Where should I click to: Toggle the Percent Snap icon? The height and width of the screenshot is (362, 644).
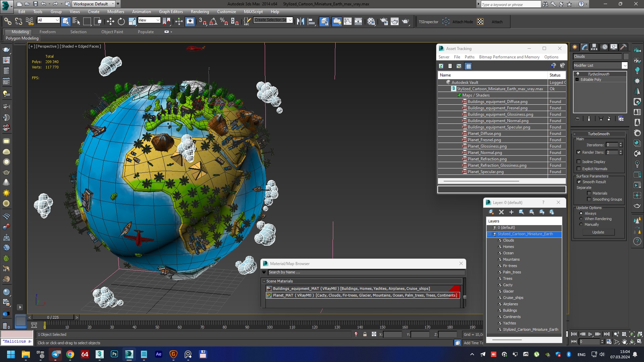point(224,21)
